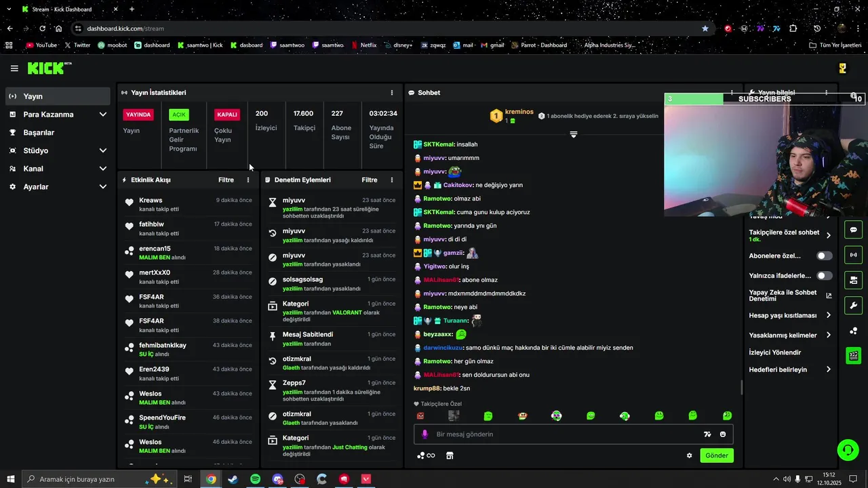Image resolution: width=868 pixels, height=488 pixels.
Task: Click Kreaws in the activity feed
Action: point(151,200)
